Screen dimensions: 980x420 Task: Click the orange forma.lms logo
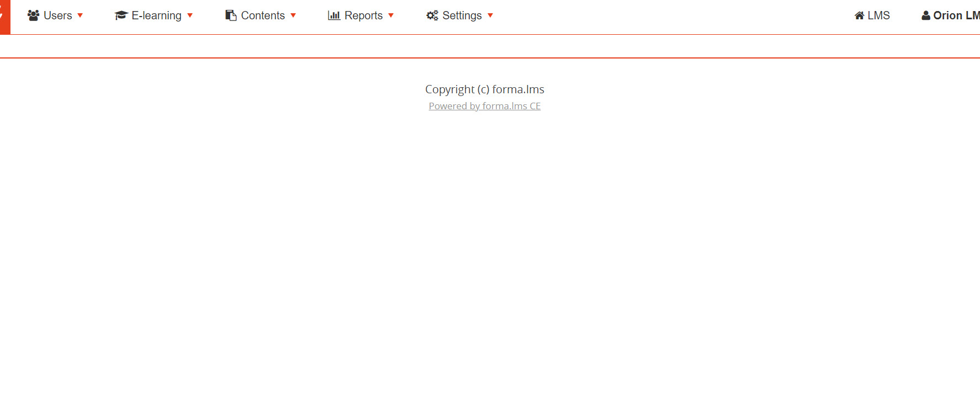click(4, 17)
